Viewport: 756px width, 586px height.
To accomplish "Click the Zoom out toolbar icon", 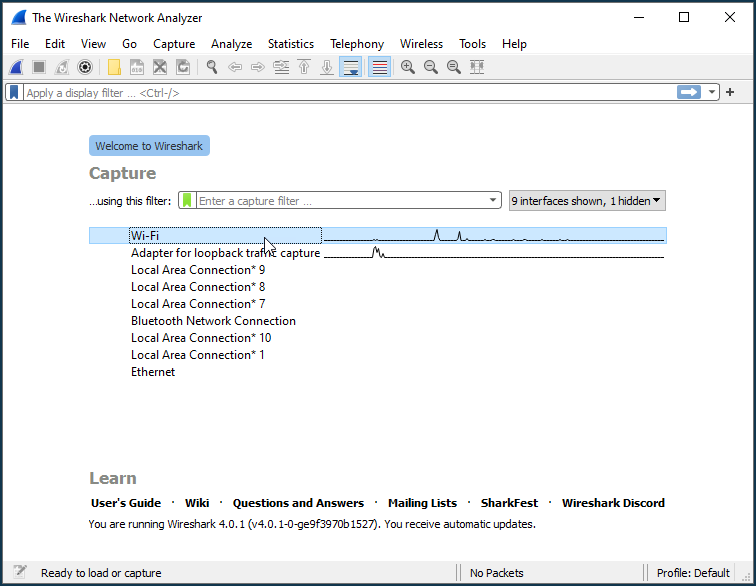I will coord(431,67).
